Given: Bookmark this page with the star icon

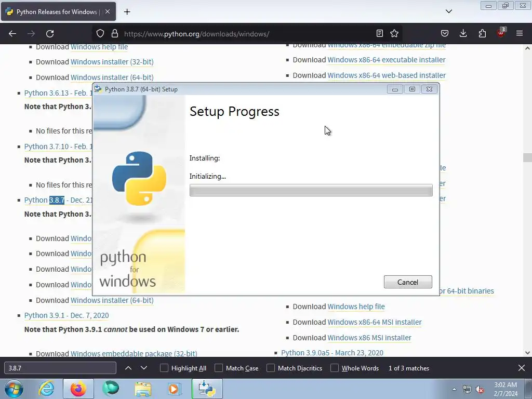Looking at the screenshot, I should pos(394,33).
